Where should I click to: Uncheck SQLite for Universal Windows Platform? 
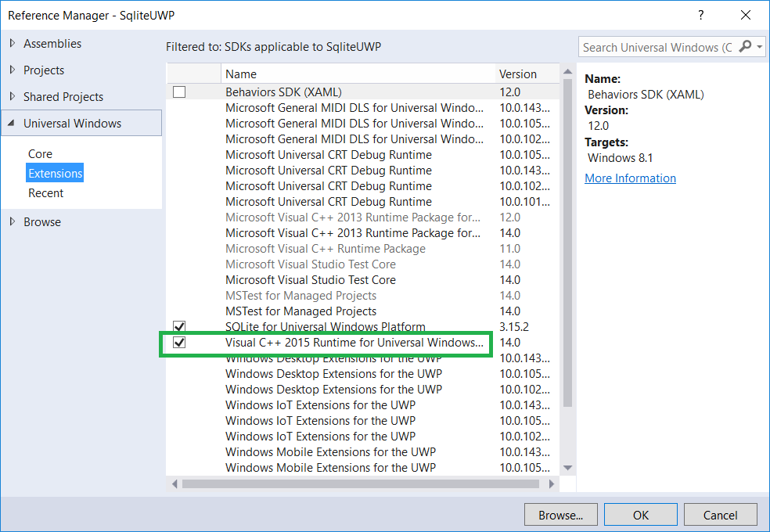[x=179, y=326]
